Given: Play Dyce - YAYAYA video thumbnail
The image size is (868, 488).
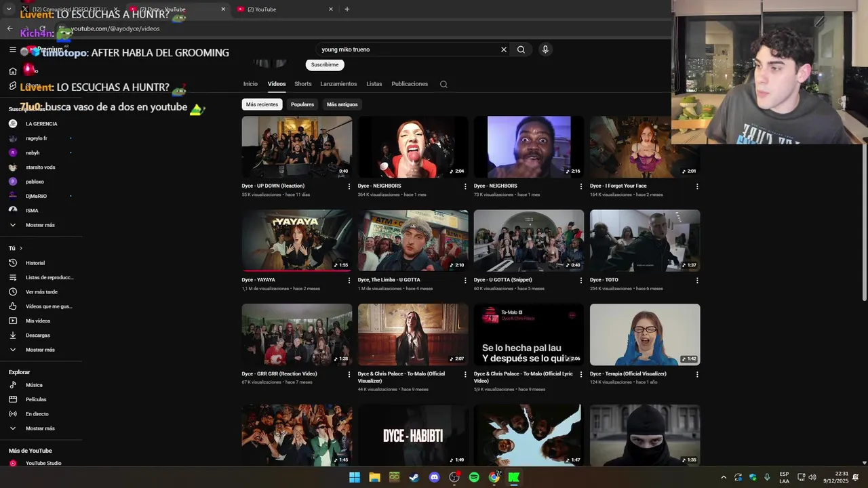Looking at the screenshot, I should (297, 241).
